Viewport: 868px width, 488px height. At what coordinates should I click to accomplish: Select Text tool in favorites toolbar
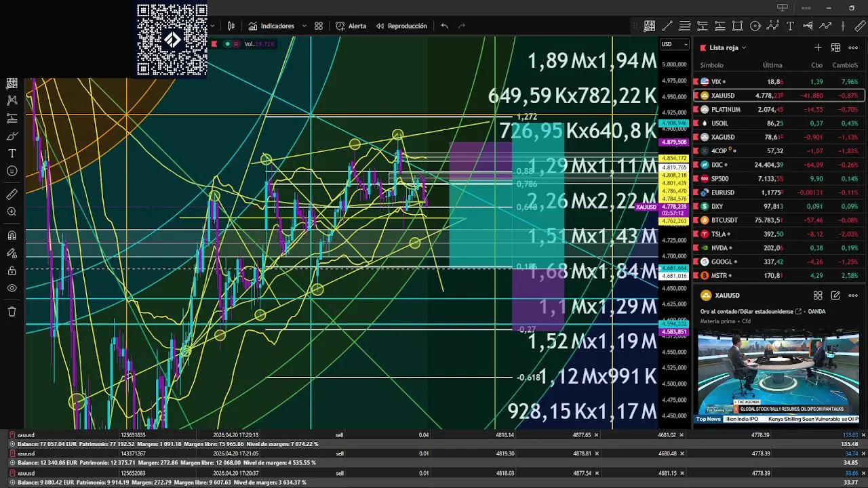(791, 26)
